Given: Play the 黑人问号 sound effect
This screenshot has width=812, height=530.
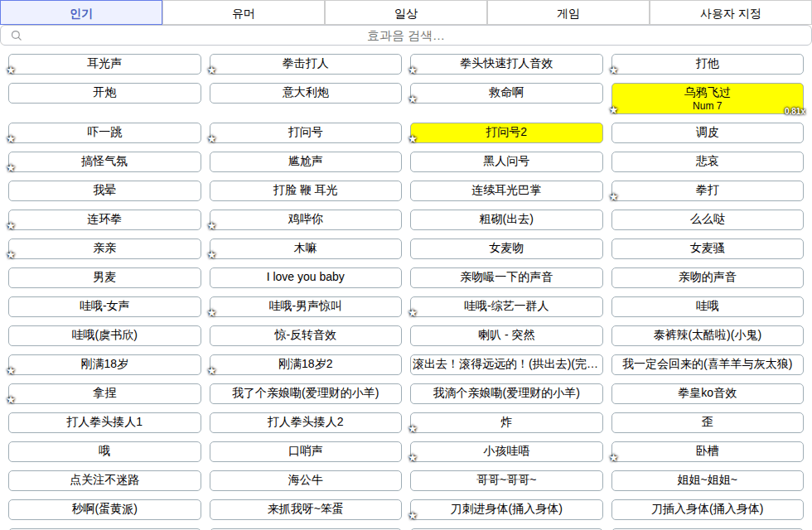Looking at the screenshot, I should click(x=506, y=161).
